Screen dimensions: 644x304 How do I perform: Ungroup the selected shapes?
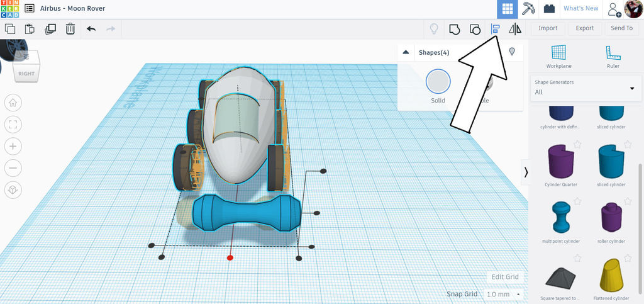coord(474,29)
